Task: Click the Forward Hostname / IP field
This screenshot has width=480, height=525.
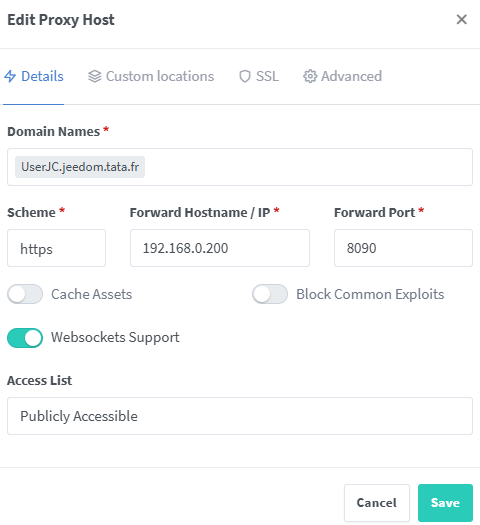Action: click(220, 248)
